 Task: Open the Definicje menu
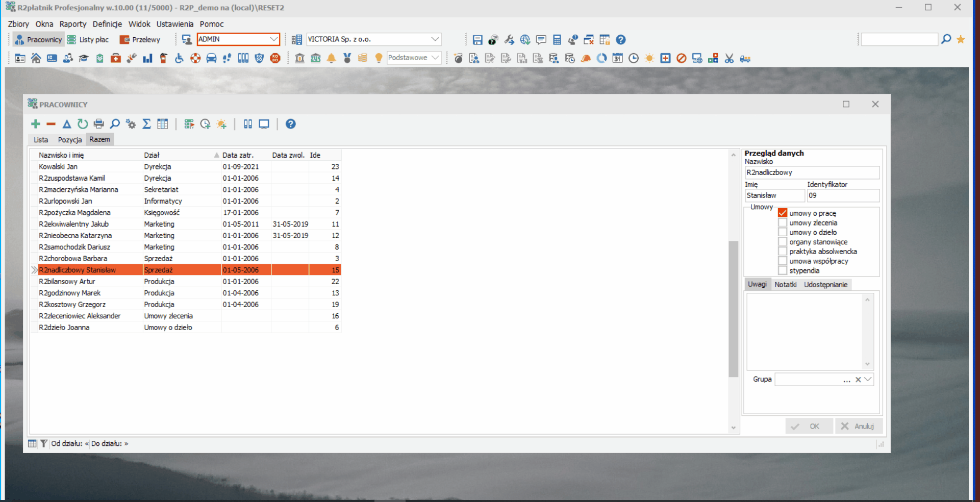(x=107, y=24)
